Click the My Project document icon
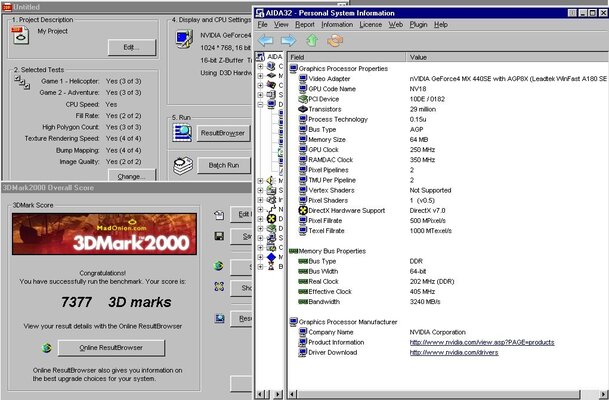 pos(20,35)
